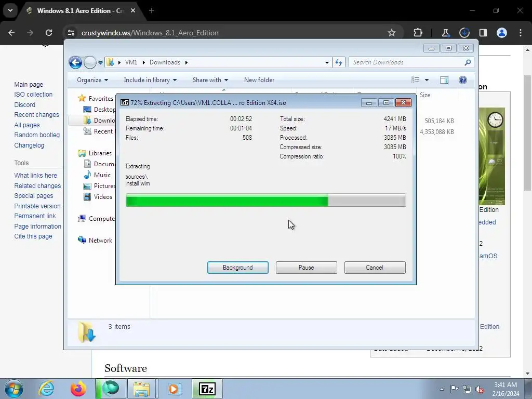Screen dimensions: 532x399
Task: Switch to the 7-Zip taskbar button
Action: tap(207, 389)
